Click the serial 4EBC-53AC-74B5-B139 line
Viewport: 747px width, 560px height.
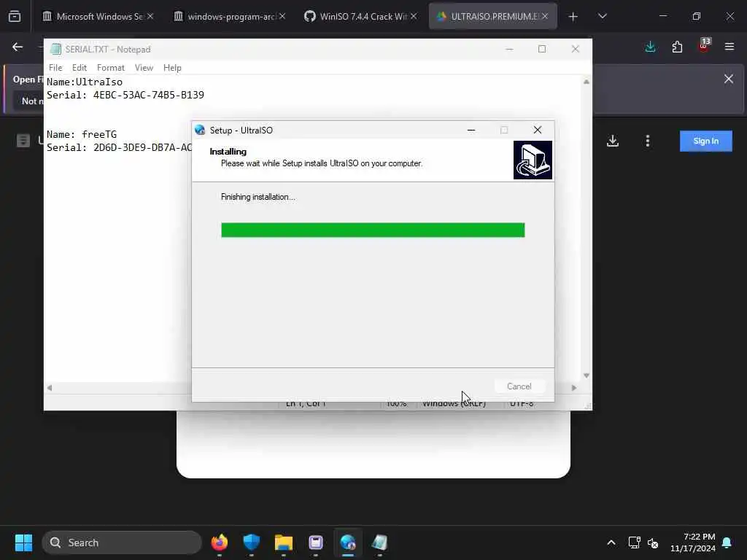(x=125, y=96)
